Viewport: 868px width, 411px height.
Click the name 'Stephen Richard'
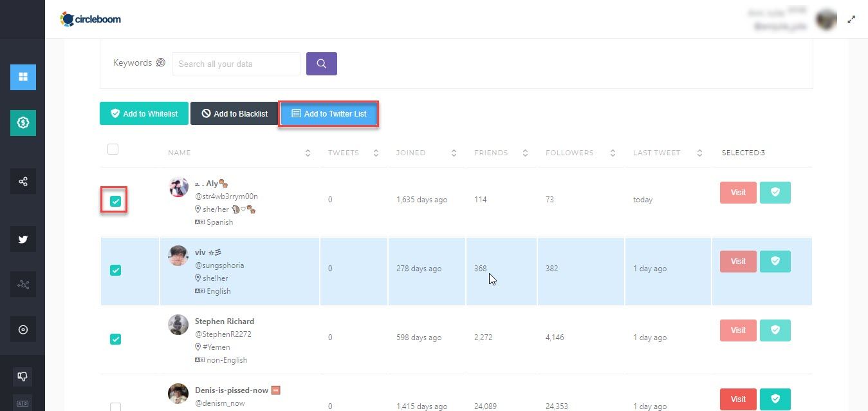click(225, 321)
